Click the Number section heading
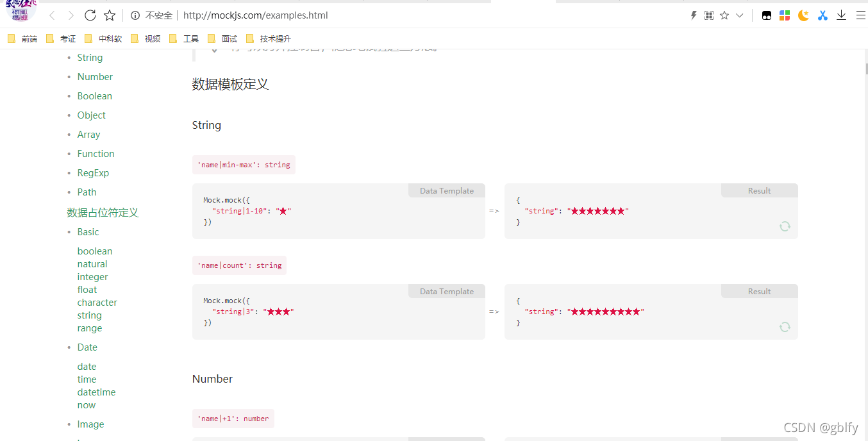This screenshot has height=441, width=868. pos(212,379)
